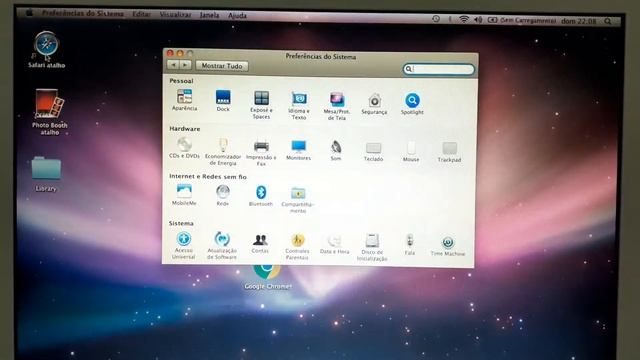Open Exposé e Spaces preferences
Screen dimensions: 640x360
click(261, 105)
